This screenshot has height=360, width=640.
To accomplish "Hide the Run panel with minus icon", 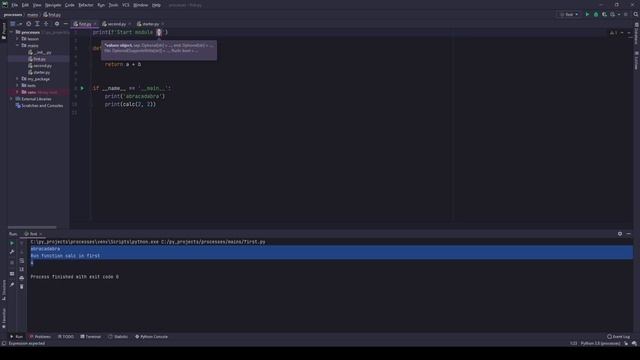I will coord(629,234).
